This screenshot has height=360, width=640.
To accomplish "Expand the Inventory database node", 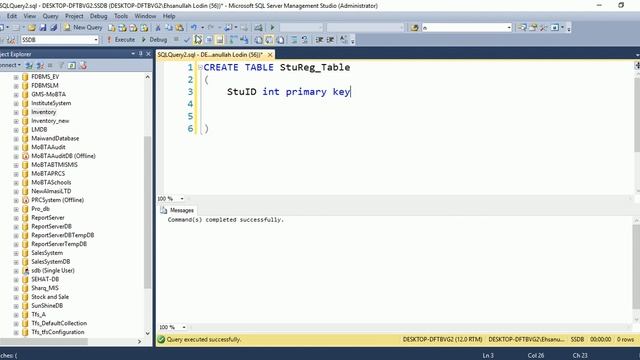I will [x=16, y=112].
